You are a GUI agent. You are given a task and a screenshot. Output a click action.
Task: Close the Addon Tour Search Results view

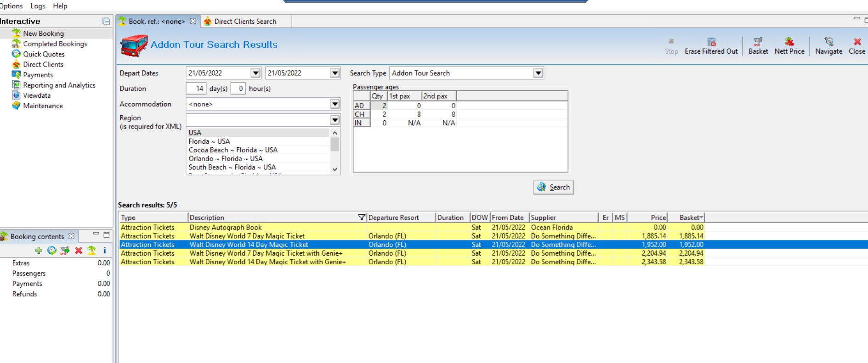857,45
